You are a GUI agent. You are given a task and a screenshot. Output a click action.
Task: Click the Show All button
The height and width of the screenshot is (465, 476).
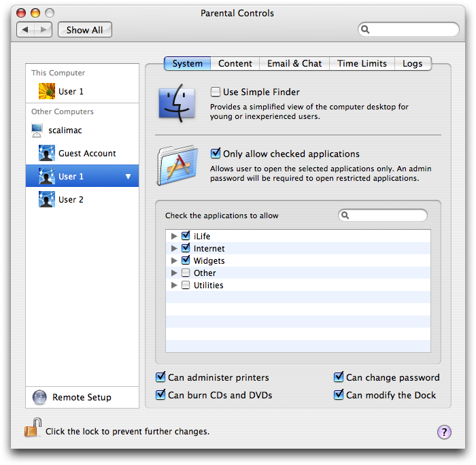85,30
